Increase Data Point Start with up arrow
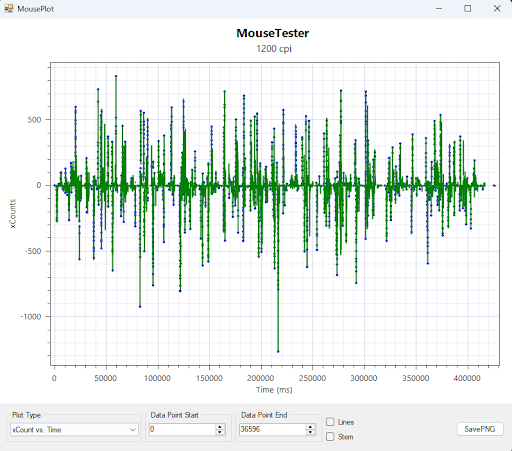 [220, 427]
